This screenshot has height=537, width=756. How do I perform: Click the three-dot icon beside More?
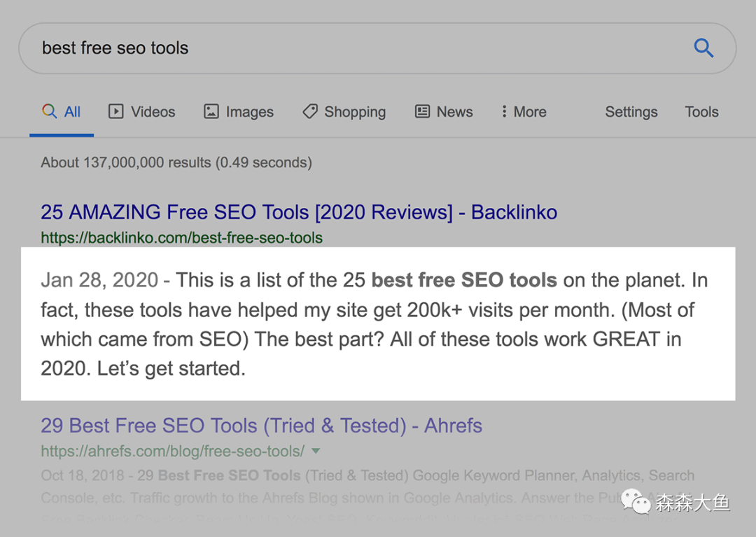pyautogui.click(x=504, y=111)
